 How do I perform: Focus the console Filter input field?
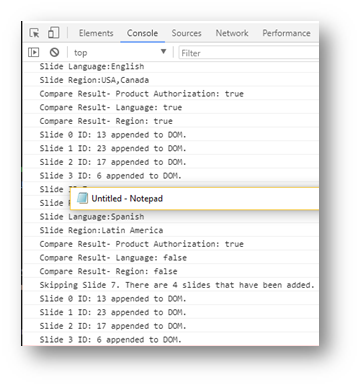pos(249,53)
